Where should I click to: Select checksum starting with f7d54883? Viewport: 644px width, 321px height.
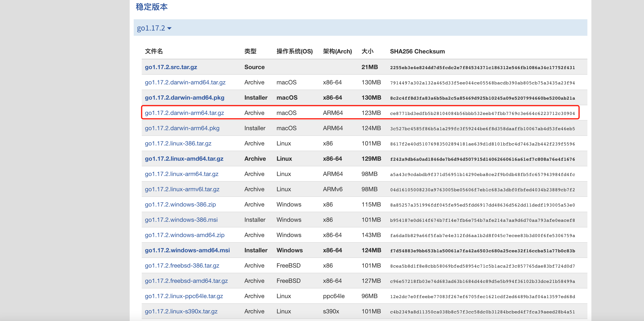[482, 251]
